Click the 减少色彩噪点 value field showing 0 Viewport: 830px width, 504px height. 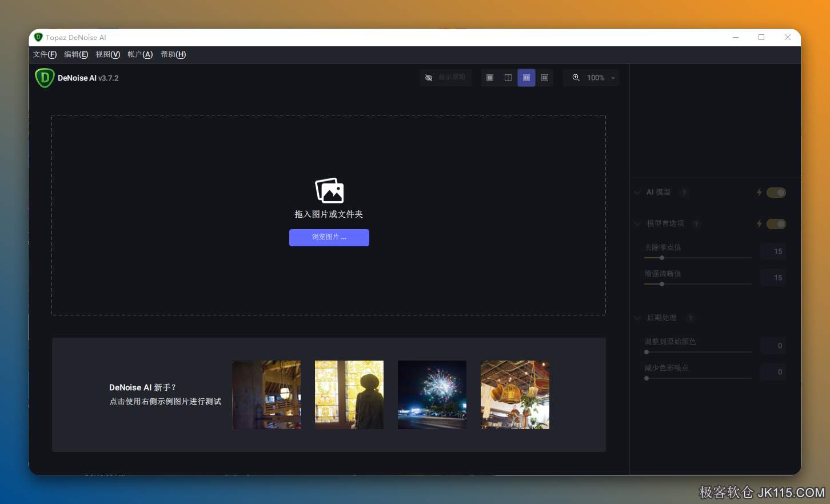[x=773, y=372]
